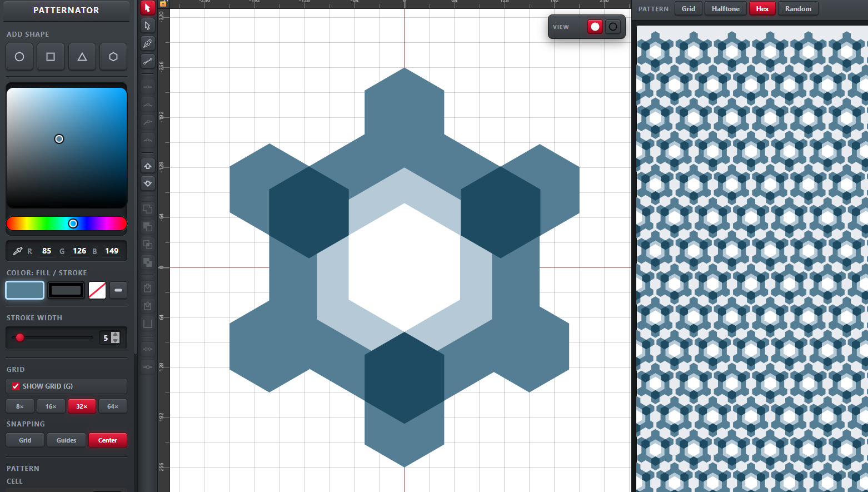Switch pattern to Random tab
The height and width of the screenshot is (492, 868).
798,8
